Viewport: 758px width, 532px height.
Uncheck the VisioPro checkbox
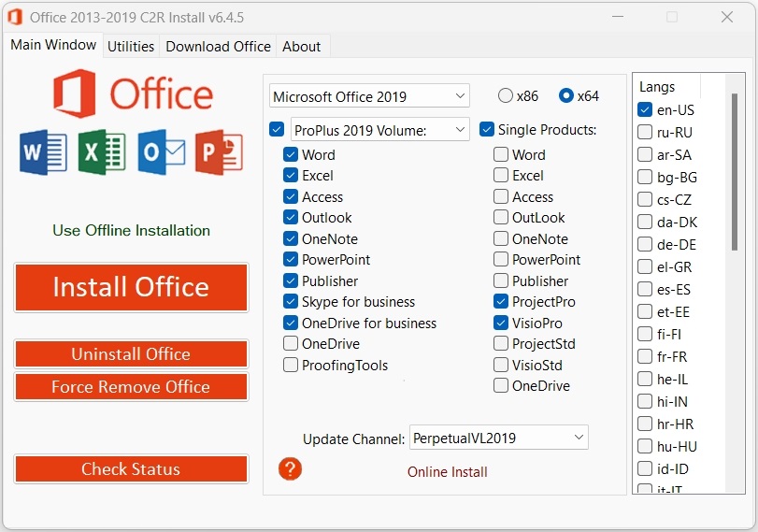point(501,324)
